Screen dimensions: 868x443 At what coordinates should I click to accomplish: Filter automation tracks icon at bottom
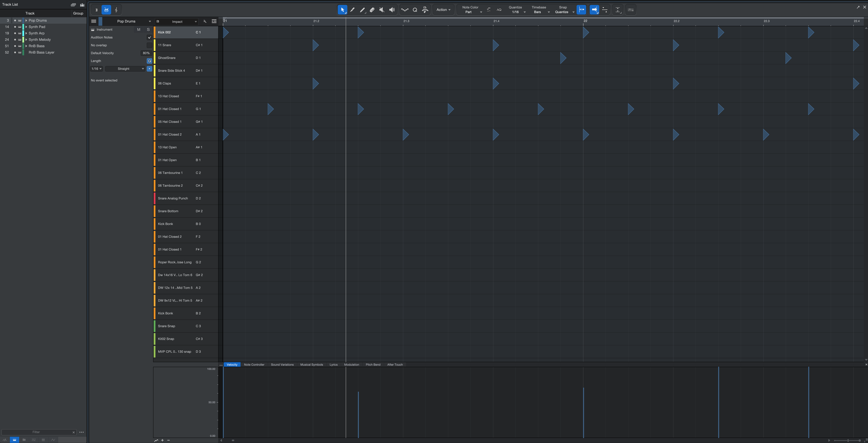53,440
